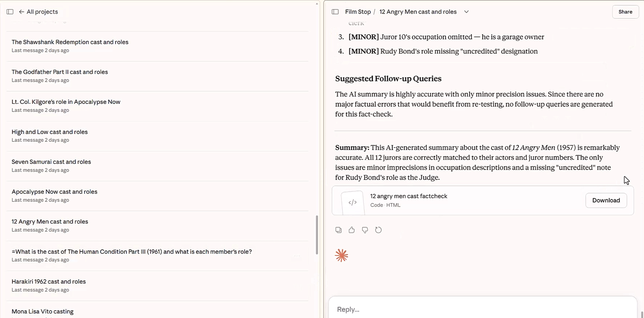Open The Shawshank Redemption cast and roles chat

[70, 42]
